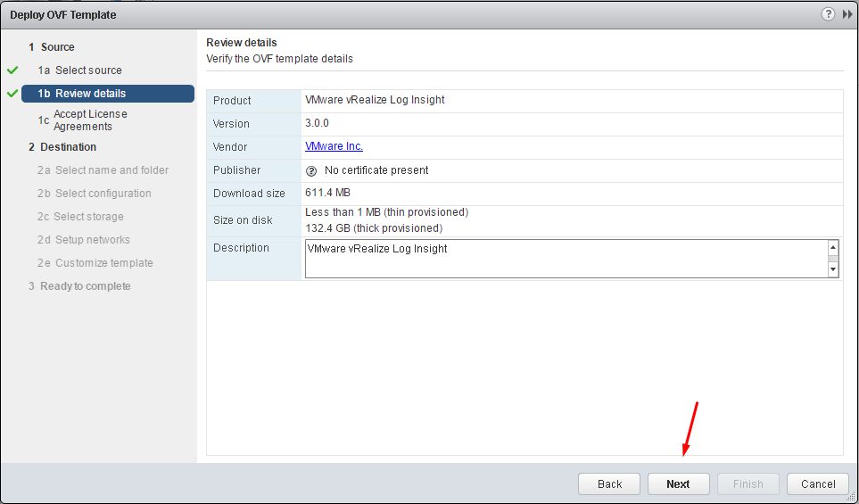
Task: Open the help question mark icon
Action: 828,15
